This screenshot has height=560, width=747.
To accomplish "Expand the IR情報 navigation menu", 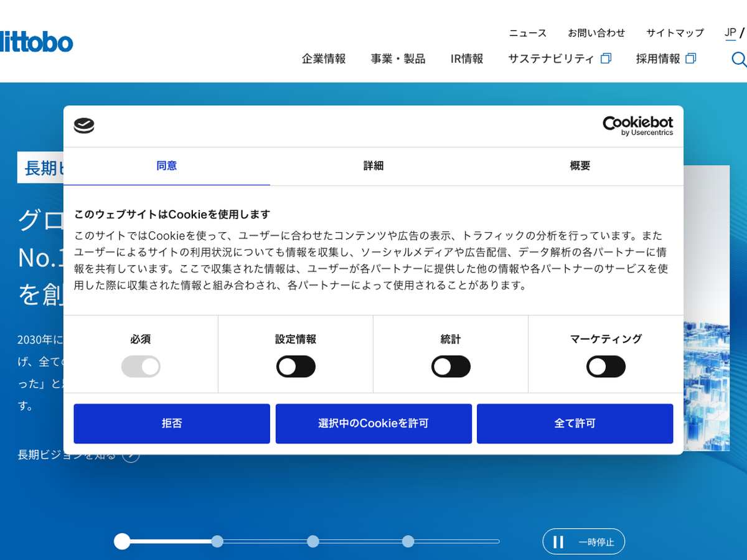I will click(x=467, y=58).
